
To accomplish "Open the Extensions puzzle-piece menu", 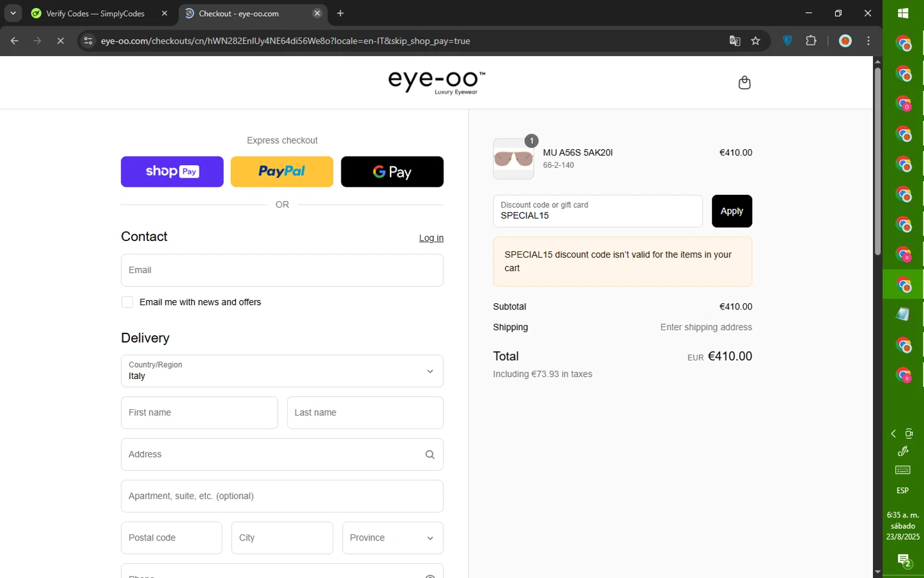I will (811, 41).
